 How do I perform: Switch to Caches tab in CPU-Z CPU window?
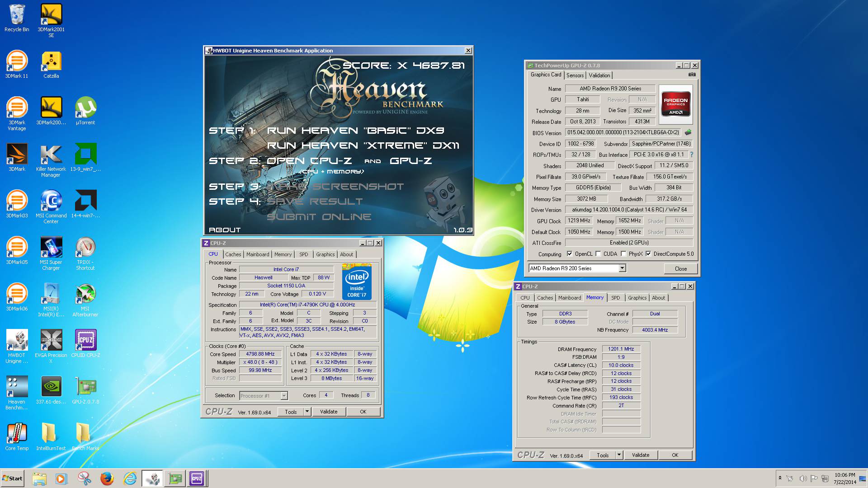[x=233, y=254]
